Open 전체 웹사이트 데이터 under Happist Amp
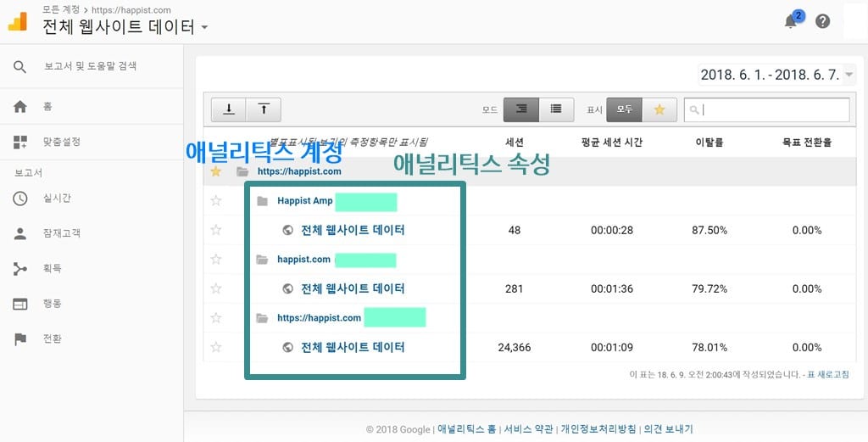The width and height of the screenshot is (868, 442). tap(353, 230)
